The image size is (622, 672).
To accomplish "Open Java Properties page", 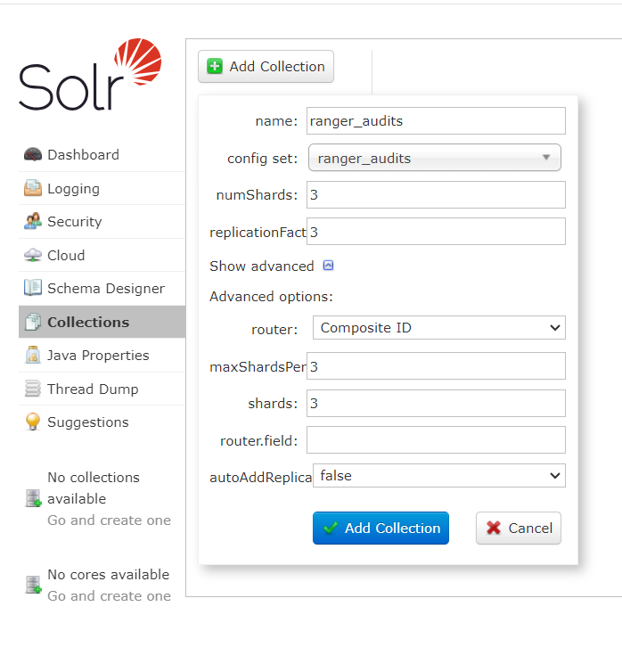I will point(102,356).
